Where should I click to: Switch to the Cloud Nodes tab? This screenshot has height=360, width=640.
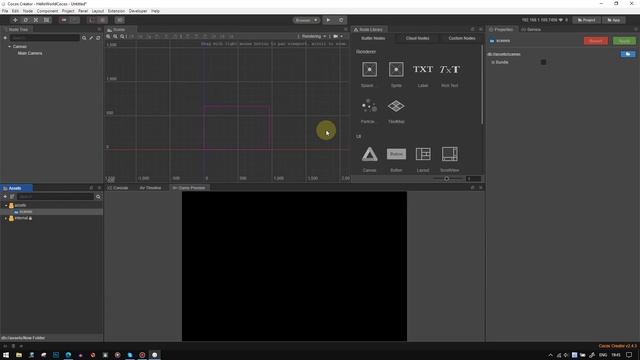point(417,38)
